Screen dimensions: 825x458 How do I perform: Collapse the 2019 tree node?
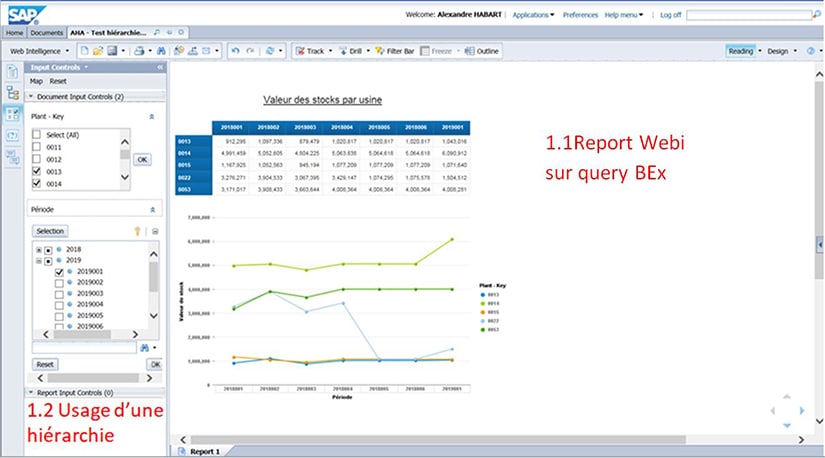click(x=39, y=261)
